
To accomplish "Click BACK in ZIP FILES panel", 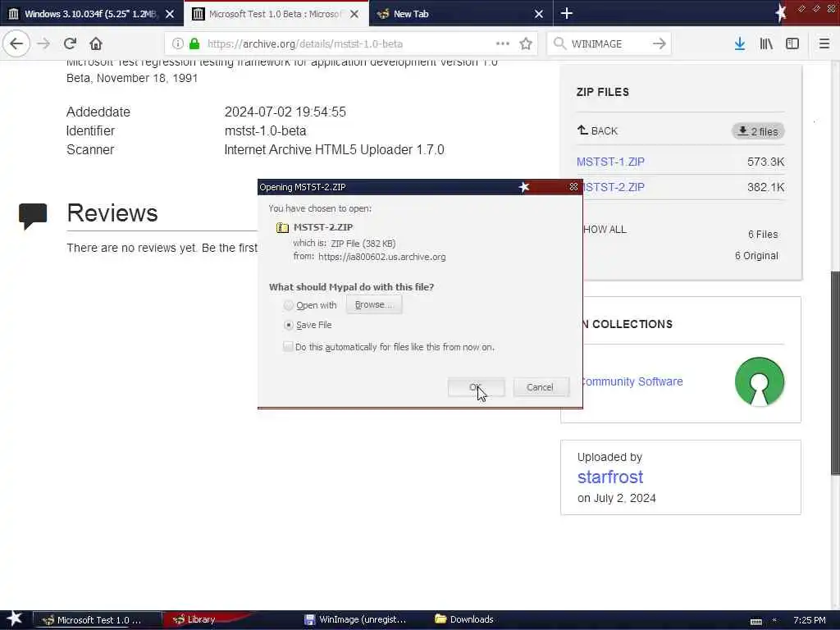I will [x=597, y=130].
